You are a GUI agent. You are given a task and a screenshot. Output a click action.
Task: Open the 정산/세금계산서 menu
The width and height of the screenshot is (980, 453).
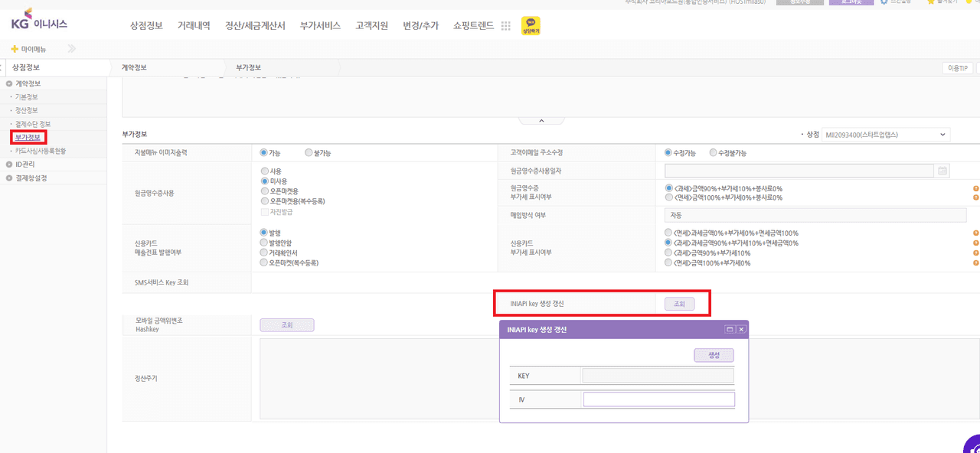coord(255,26)
